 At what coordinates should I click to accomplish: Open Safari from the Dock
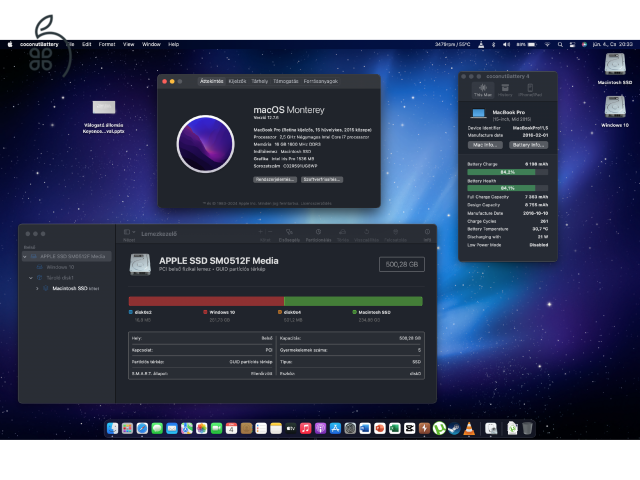click(x=142, y=428)
